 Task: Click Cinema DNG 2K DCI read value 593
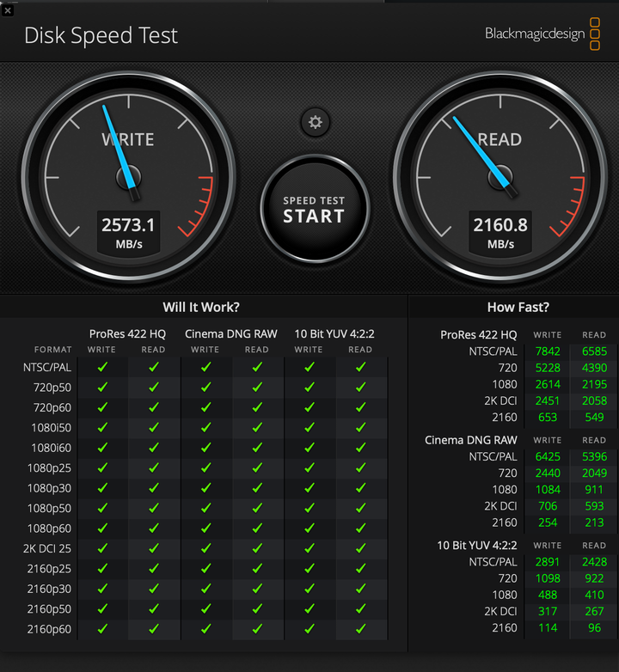tap(594, 506)
